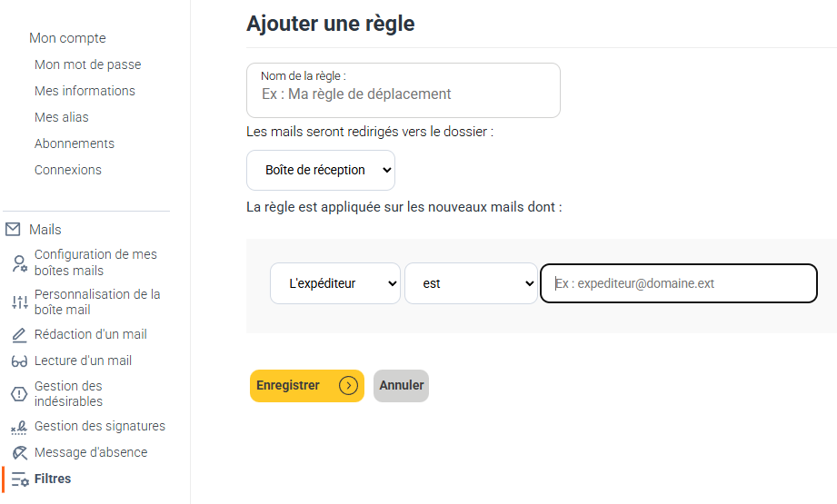
Task: Select Connexions in the sidebar
Action: 68,170
